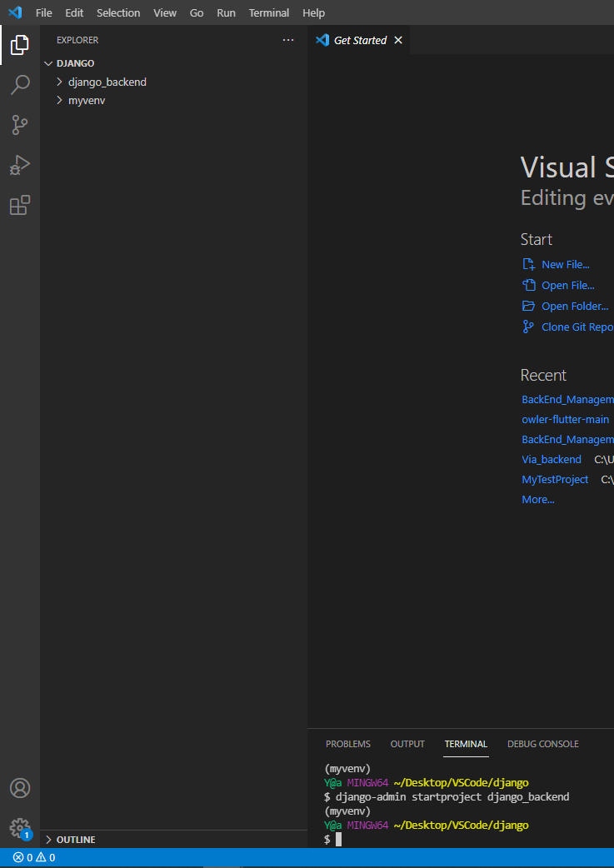Open the Run and Debug view icon
This screenshot has height=868, width=614.
[x=19, y=165]
